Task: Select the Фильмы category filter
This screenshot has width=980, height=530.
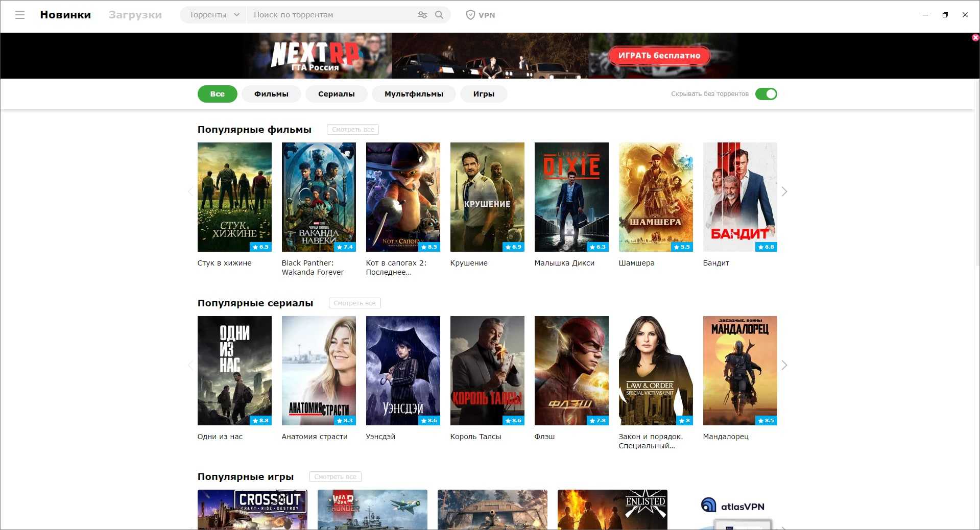Action: (x=271, y=94)
